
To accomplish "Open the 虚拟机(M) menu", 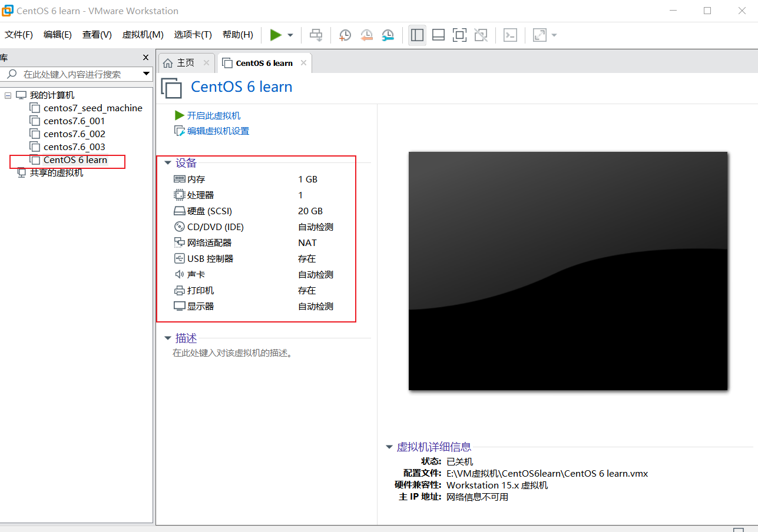I will [143, 35].
